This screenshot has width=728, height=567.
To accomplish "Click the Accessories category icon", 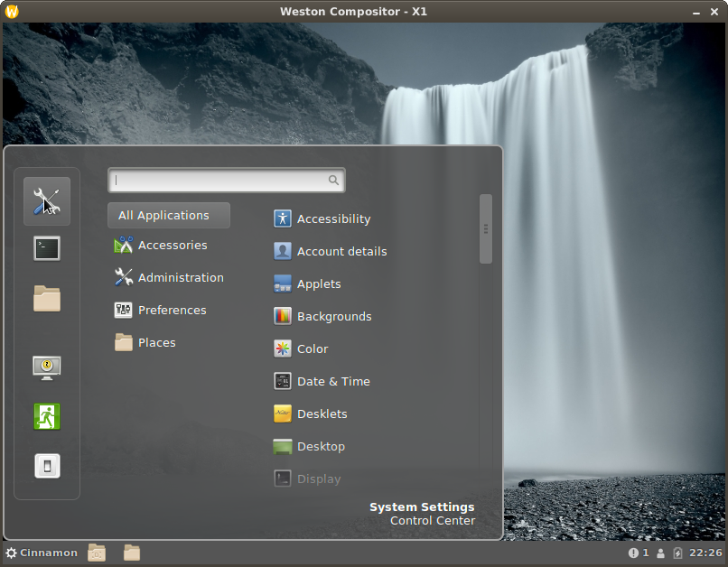I will click(x=124, y=245).
